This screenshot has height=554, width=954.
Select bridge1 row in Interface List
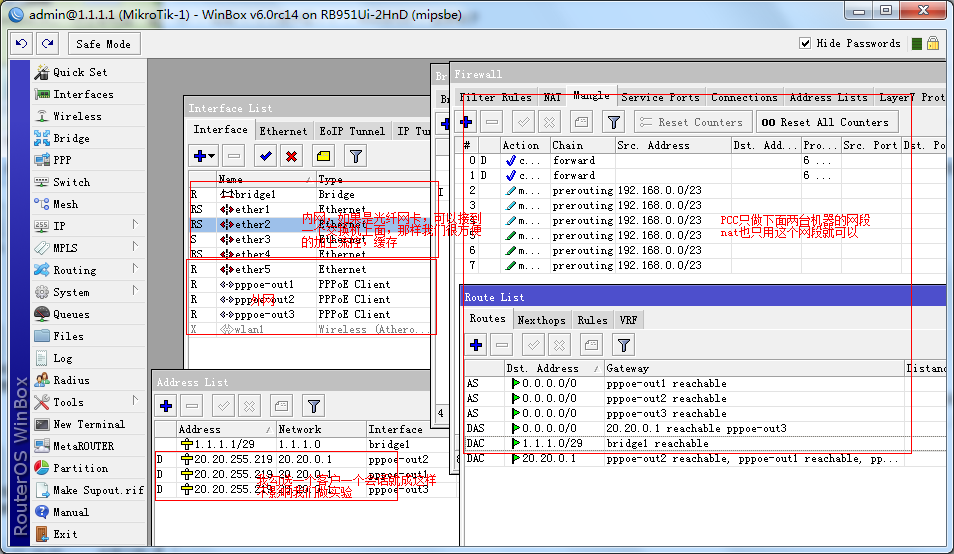[310, 194]
